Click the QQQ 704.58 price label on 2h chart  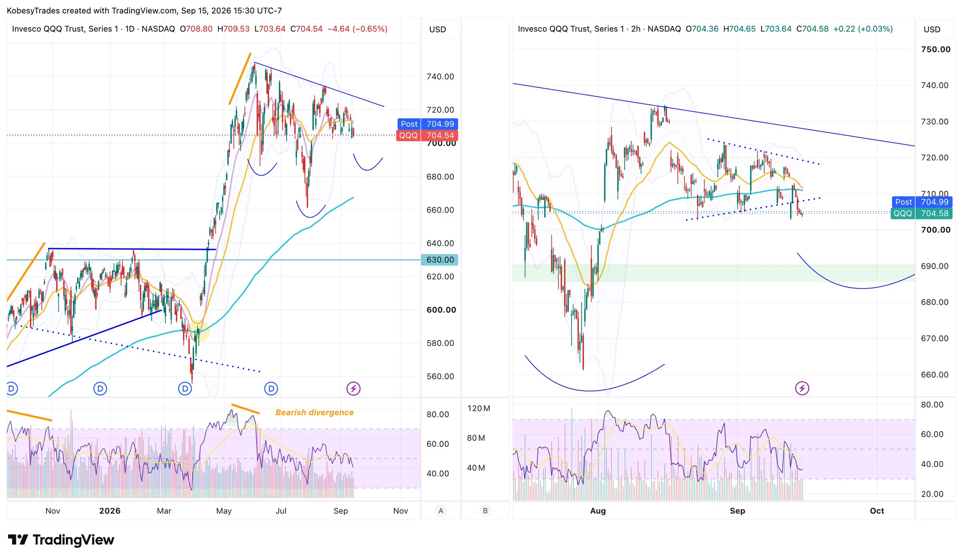click(x=922, y=214)
